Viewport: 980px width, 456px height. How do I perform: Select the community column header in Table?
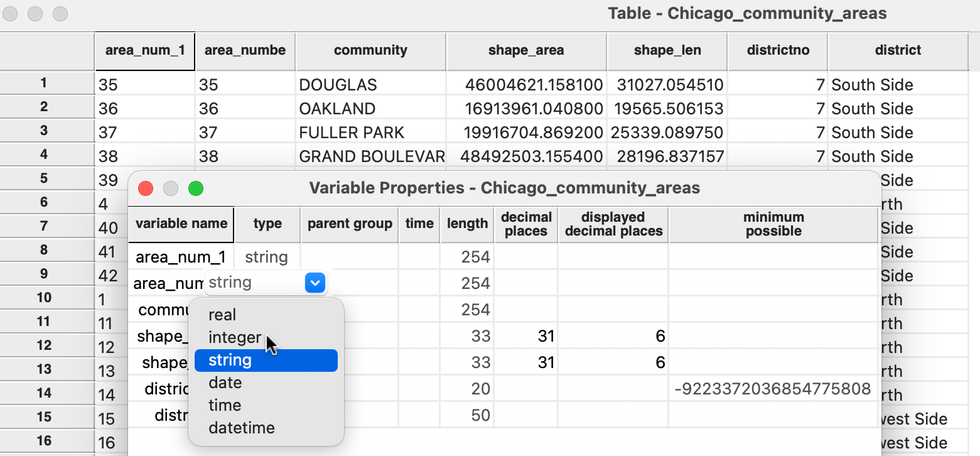pyautogui.click(x=370, y=51)
